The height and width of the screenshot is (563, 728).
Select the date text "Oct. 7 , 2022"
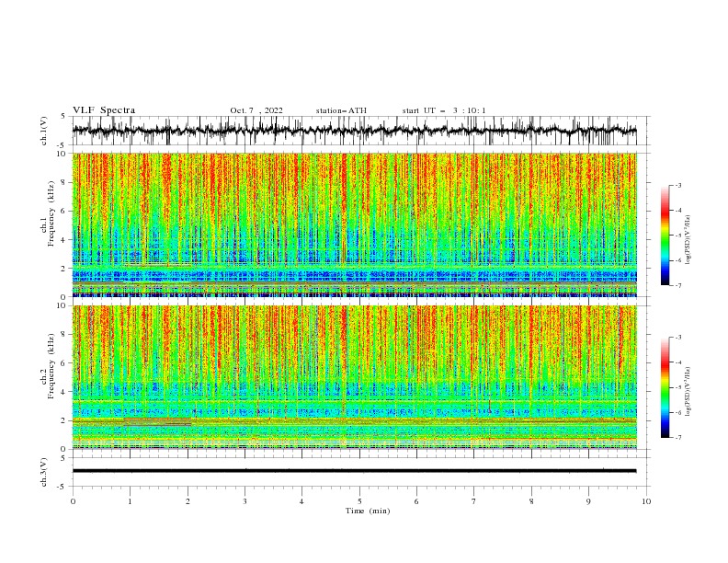coord(256,110)
